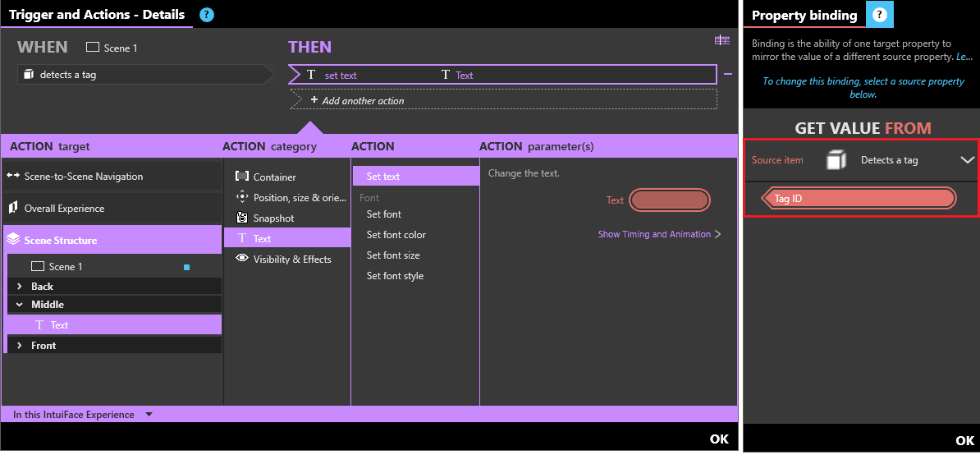Click the minus icon to remove action
The width and height of the screenshot is (980, 455).
point(727,75)
